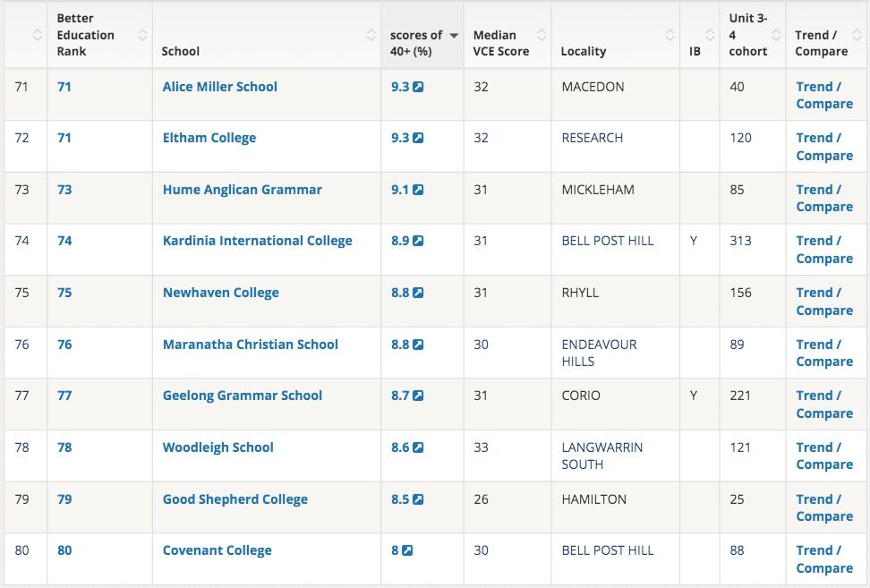Open external link icon beside Alice Miller 9.3
The width and height of the screenshot is (870, 588).
(418, 87)
